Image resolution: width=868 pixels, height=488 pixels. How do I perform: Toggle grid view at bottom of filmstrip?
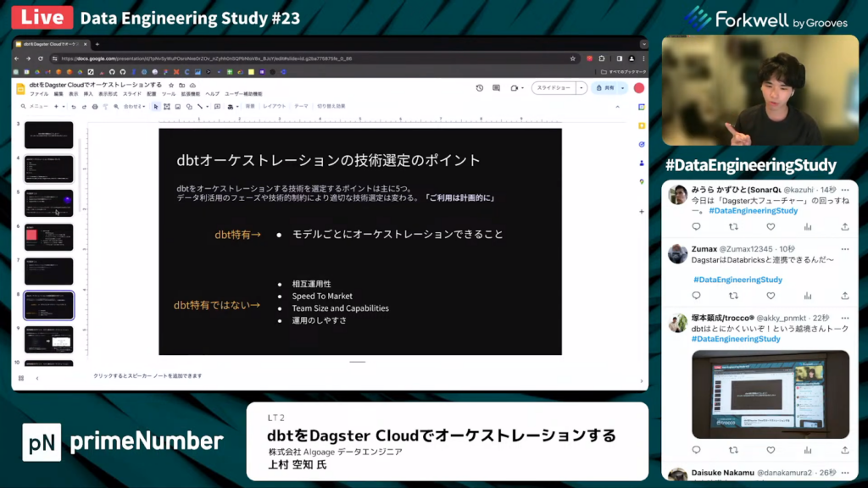tap(21, 378)
